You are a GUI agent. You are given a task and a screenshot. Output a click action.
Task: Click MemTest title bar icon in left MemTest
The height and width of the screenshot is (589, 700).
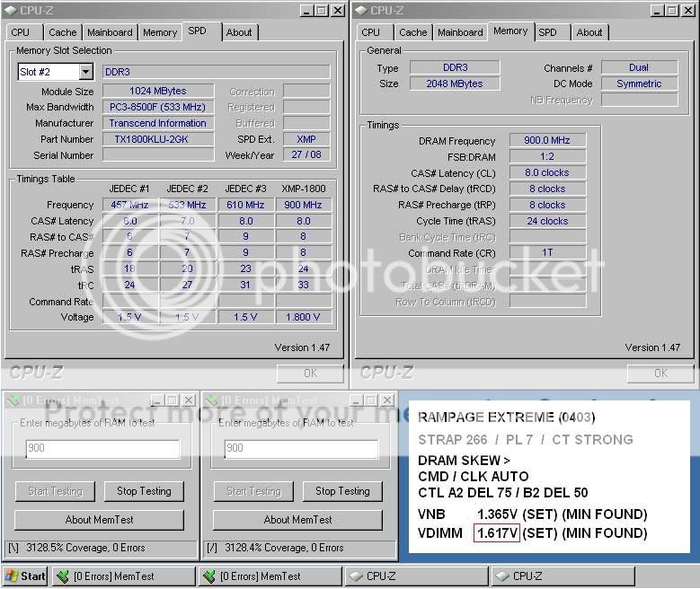(x=13, y=400)
